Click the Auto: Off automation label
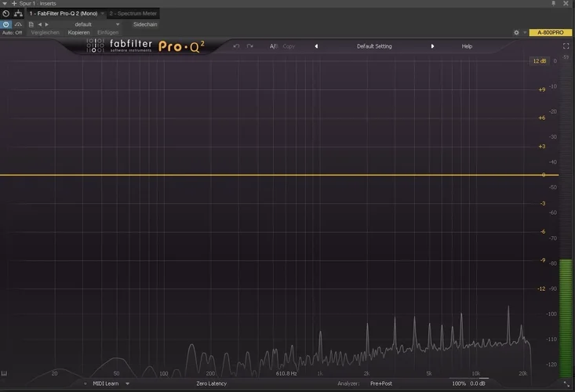The width and height of the screenshot is (575, 392). [12, 33]
